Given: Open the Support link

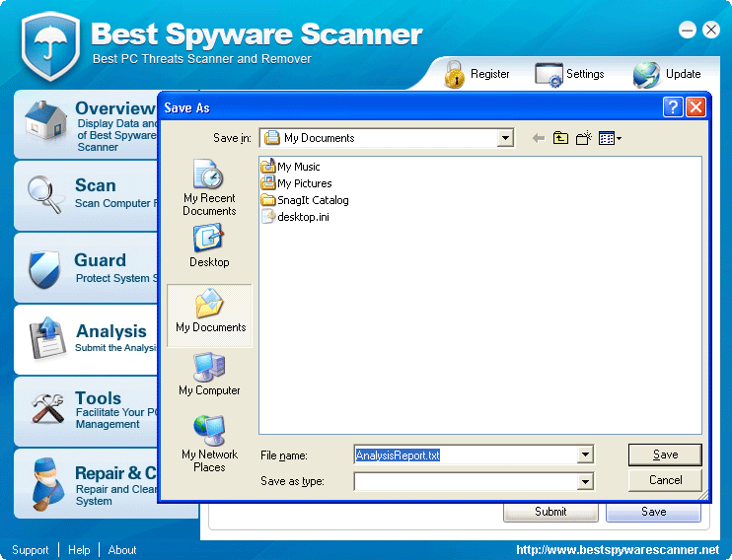Looking at the screenshot, I should pos(31,550).
